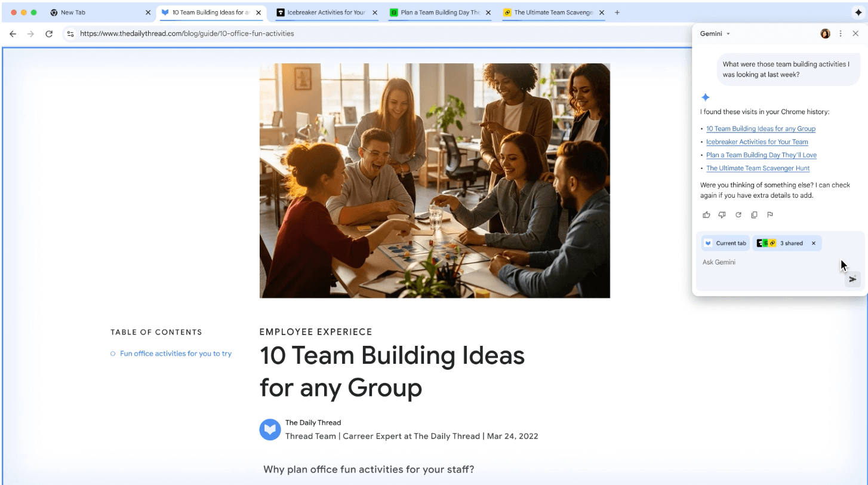Image resolution: width=868 pixels, height=485 pixels.
Task: Open the profile avatar in Gemini panel
Action: point(825,34)
